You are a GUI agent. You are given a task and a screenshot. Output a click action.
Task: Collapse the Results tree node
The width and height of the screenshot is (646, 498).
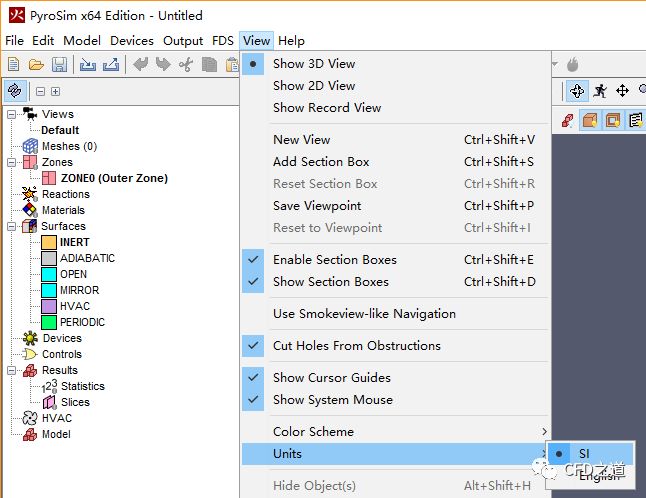coord(11,371)
